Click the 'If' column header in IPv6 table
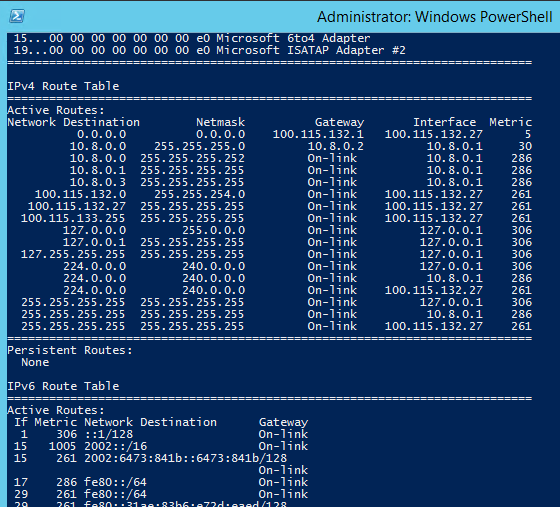This screenshot has height=507, width=560. (x=21, y=422)
